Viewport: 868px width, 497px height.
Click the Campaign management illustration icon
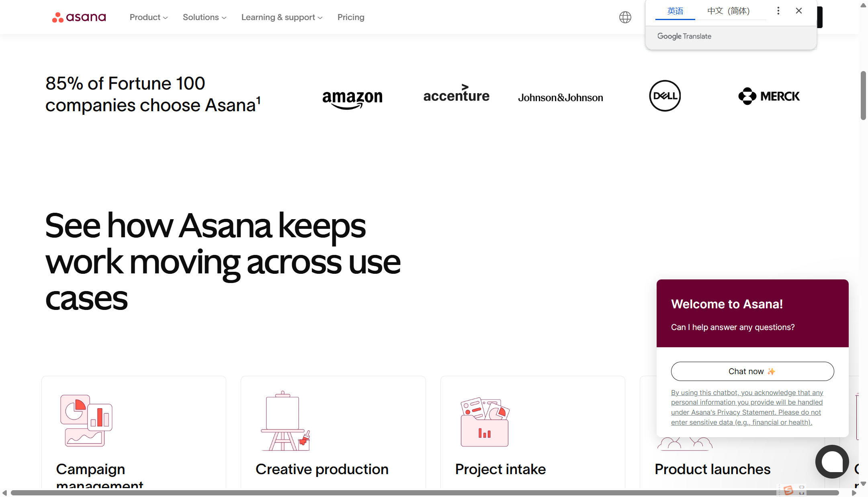[86, 420]
